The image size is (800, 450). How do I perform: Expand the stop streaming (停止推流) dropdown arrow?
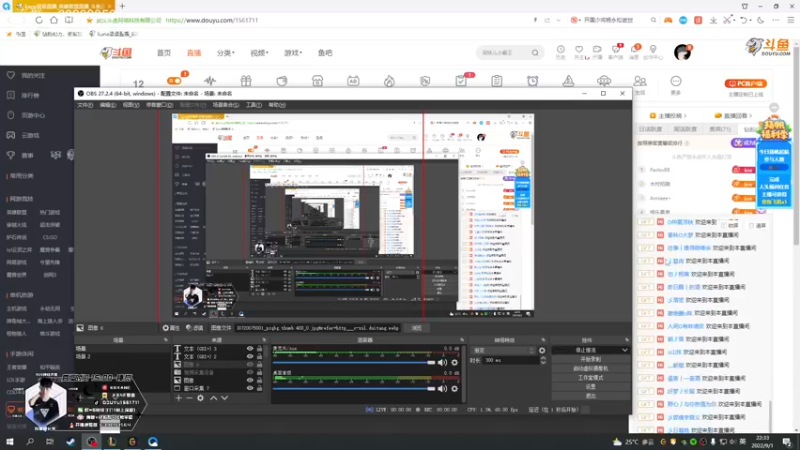click(624, 351)
